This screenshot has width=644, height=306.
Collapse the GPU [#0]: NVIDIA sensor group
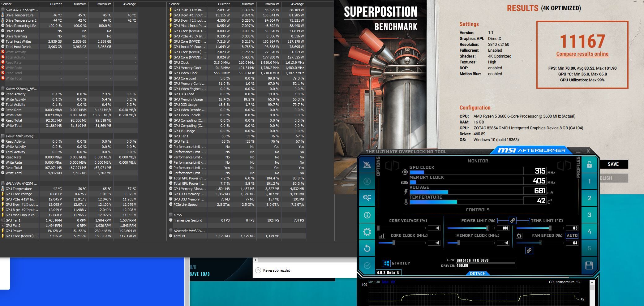coord(3,183)
